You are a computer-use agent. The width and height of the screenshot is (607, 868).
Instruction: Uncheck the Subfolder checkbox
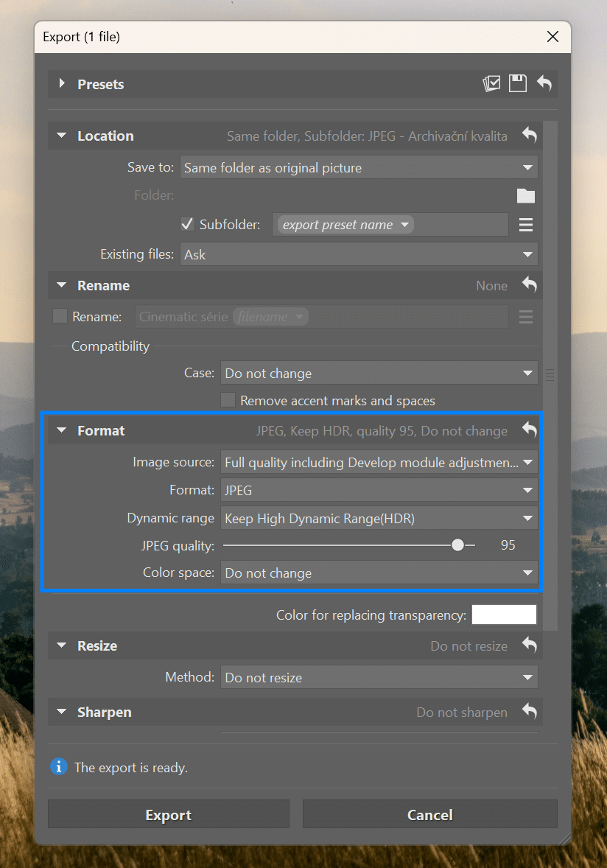[186, 224]
